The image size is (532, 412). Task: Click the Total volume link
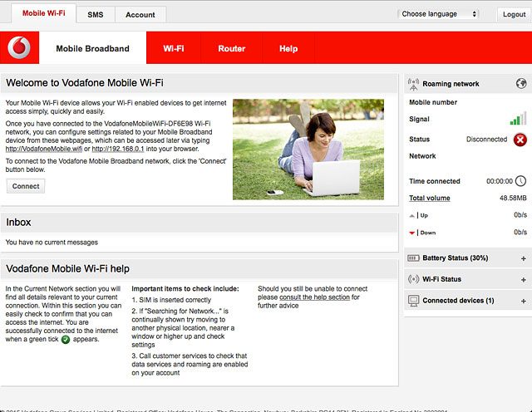[x=429, y=199]
